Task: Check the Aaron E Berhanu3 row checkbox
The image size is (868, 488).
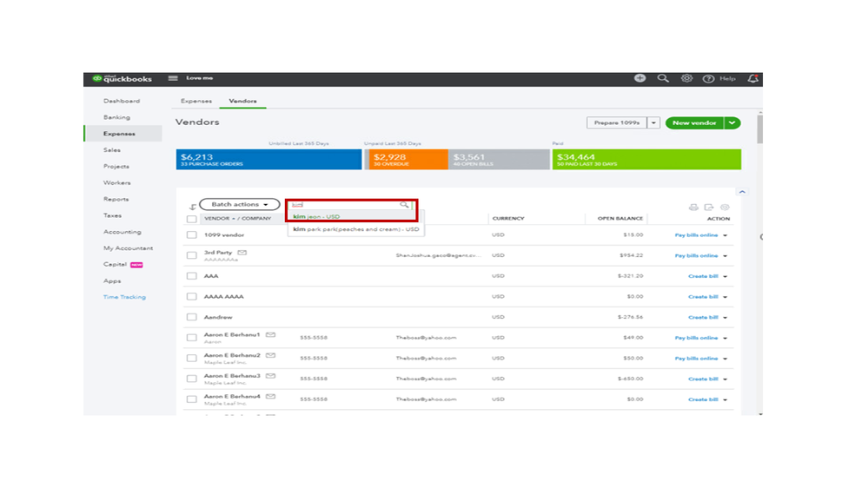Action: coord(191,379)
